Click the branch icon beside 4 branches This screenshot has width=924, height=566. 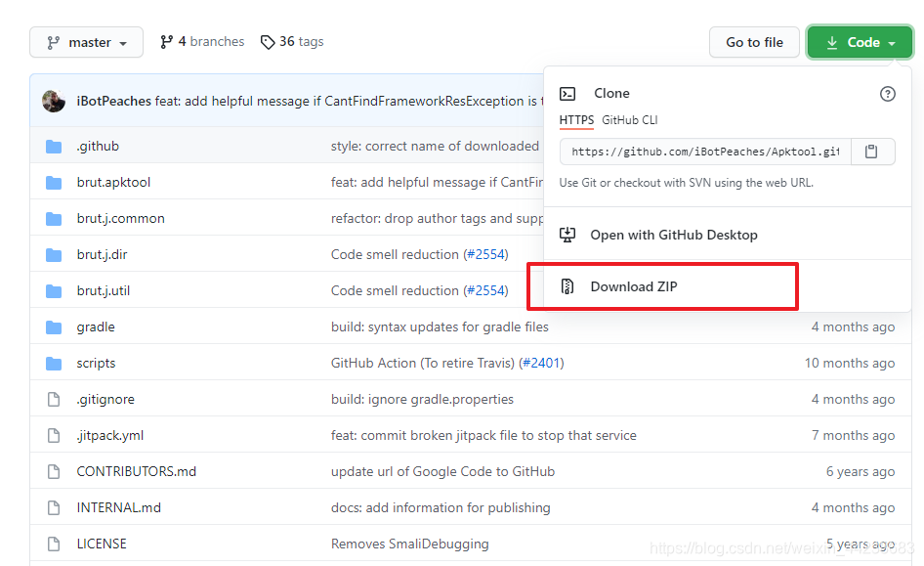(x=167, y=42)
